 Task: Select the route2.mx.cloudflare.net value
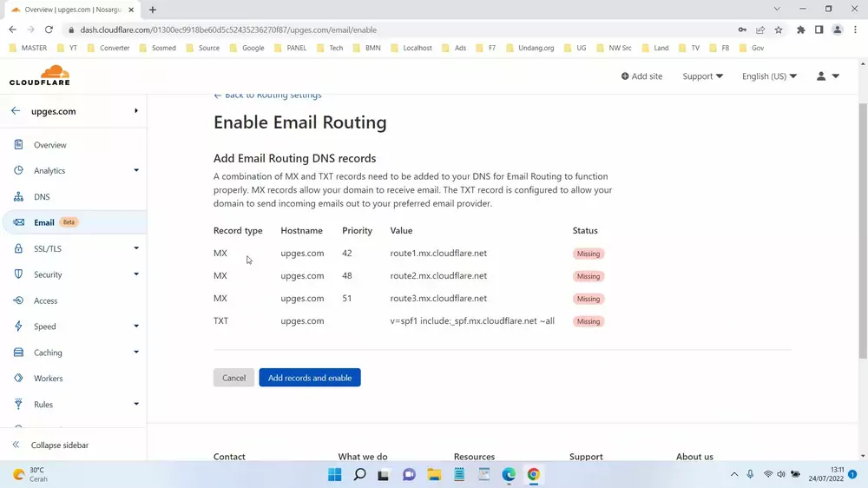[x=438, y=276]
